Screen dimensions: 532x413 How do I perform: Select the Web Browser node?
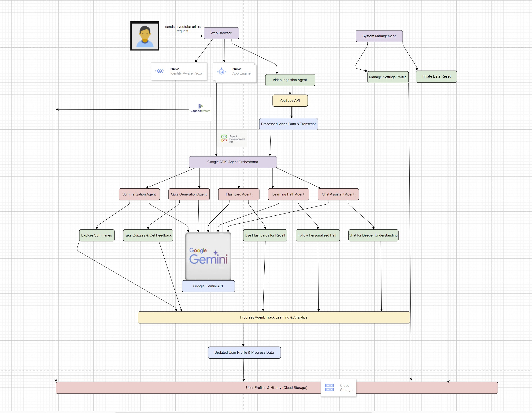coord(221,33)
